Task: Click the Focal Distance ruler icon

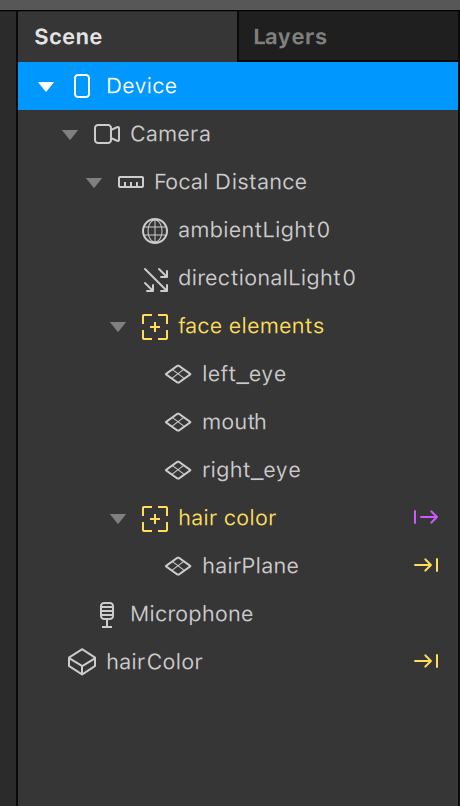Action: (x=131, y=182)
